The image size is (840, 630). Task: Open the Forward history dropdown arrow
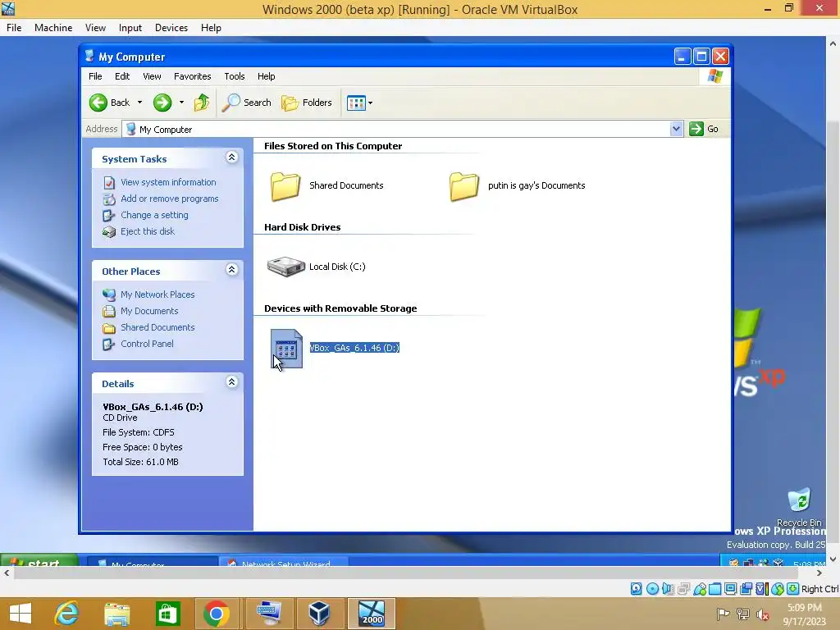[181, 103]
